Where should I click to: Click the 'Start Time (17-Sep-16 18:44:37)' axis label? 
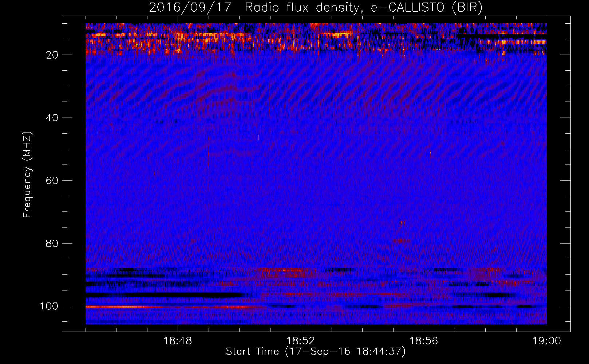316,352
